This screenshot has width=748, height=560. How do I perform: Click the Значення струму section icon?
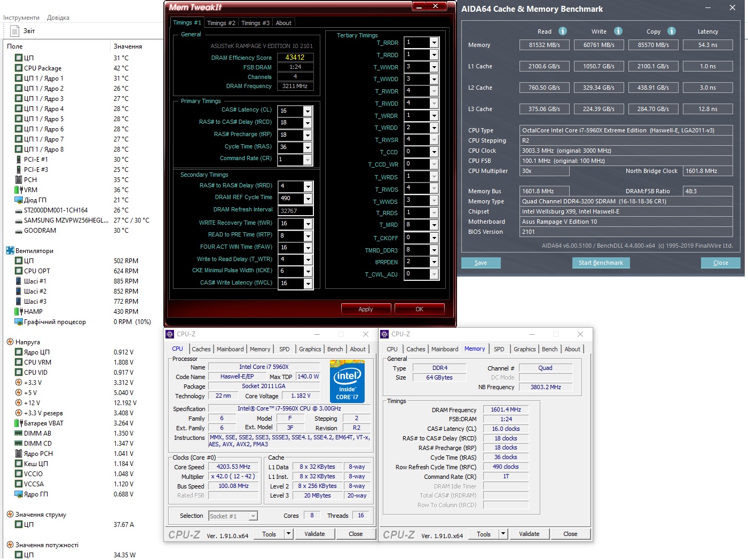pos(10,514)
